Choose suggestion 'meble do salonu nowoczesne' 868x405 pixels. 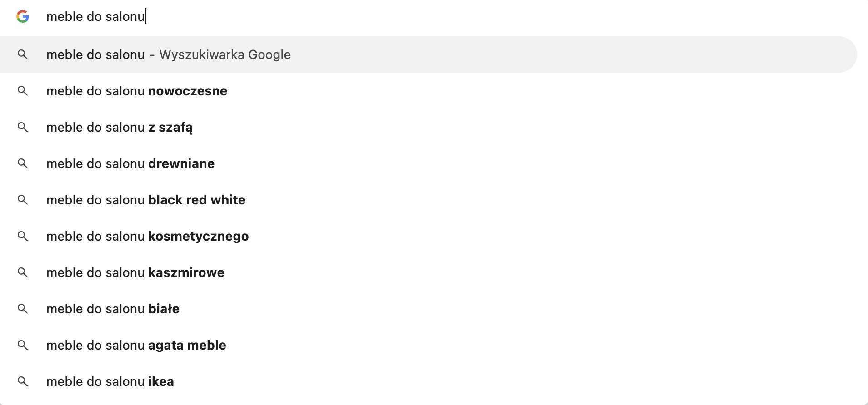click(429, 91)
